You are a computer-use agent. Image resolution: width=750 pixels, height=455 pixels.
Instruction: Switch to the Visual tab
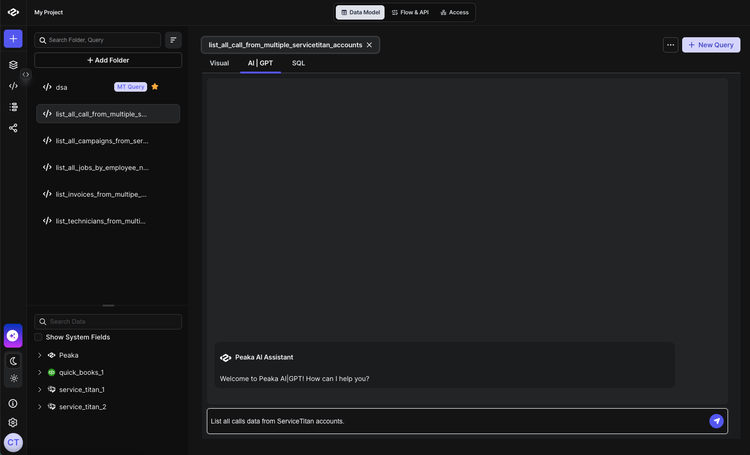pos(219,63)
